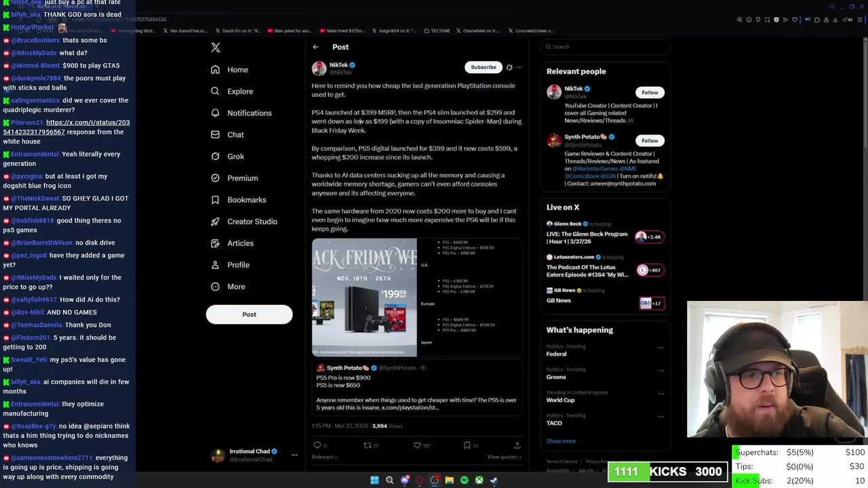Viewport: 868px width, 488px height.
Task: Open options for the Federal trend
Action: click(660, 348)
